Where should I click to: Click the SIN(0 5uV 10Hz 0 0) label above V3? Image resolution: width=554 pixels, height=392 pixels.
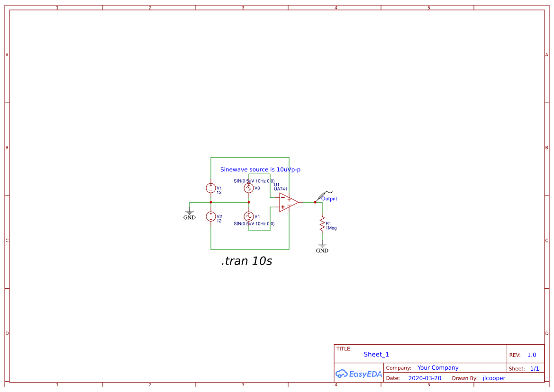click(x=254, y=180)
